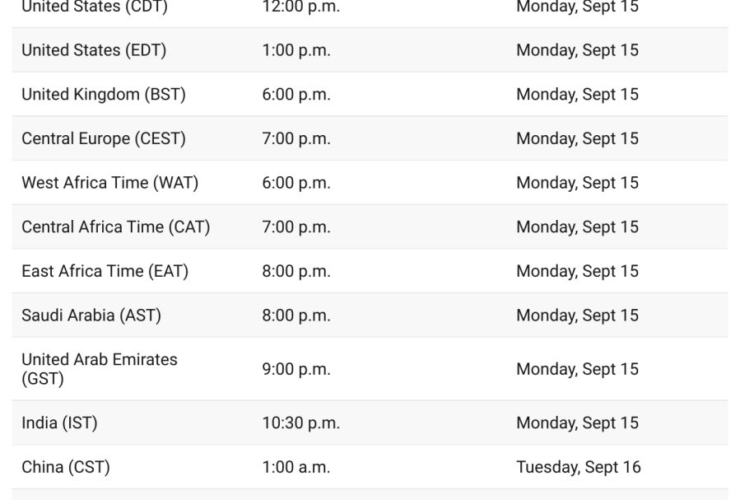Image resolution: width=740 pixels, height=500 pixels.
Task: Select Monday, Sept 15 in India row
Action: [x=577, y=423]
